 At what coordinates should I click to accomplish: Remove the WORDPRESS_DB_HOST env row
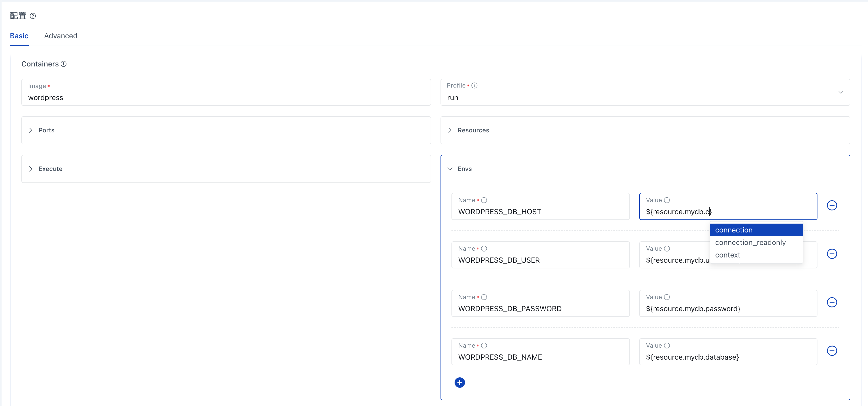pyautogui.click(x=832, y=206)
